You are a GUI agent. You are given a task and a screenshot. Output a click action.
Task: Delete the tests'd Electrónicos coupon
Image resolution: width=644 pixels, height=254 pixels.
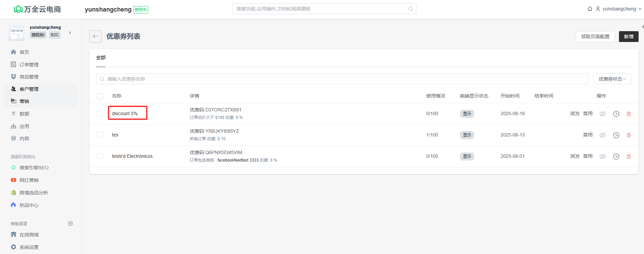(629, 156)
